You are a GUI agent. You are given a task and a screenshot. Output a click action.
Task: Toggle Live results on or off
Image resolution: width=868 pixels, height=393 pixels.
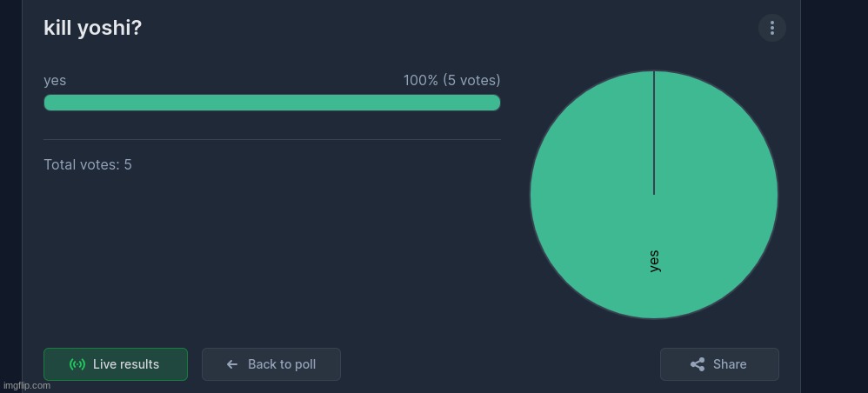pyautogui.click(x=116, y=364)
